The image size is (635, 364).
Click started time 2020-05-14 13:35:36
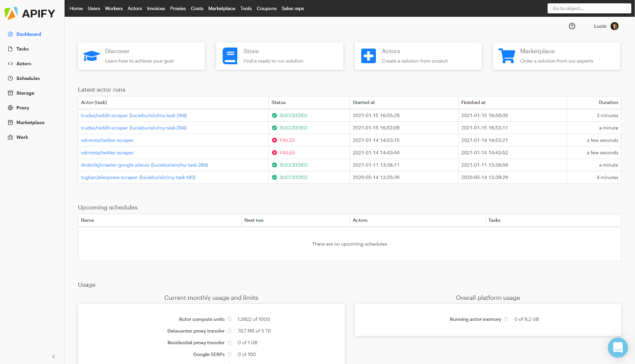(376, 177)
